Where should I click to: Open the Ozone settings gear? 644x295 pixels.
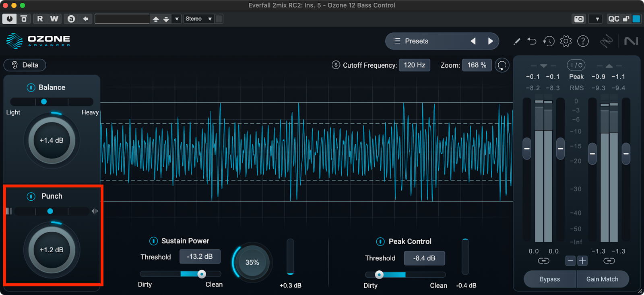point(566,41)
